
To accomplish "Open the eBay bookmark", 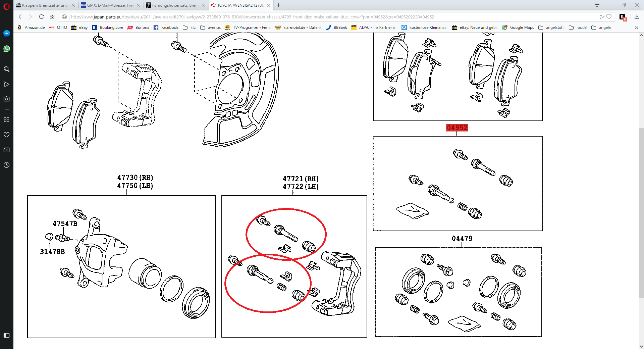I will [79, 28].
